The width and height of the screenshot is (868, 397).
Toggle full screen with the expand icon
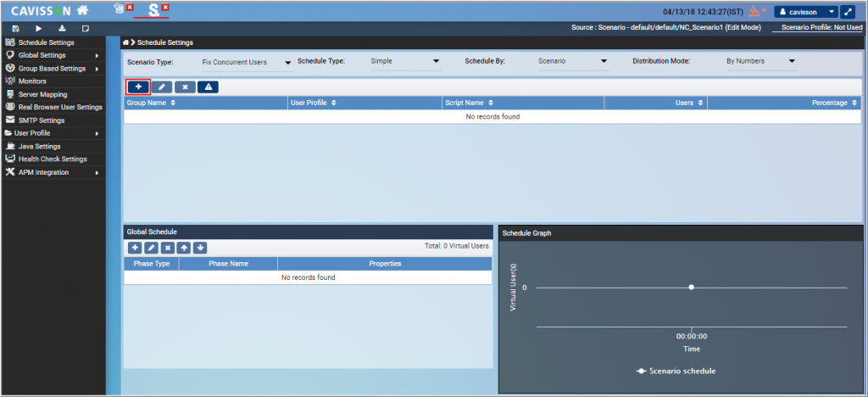[849, 12]
